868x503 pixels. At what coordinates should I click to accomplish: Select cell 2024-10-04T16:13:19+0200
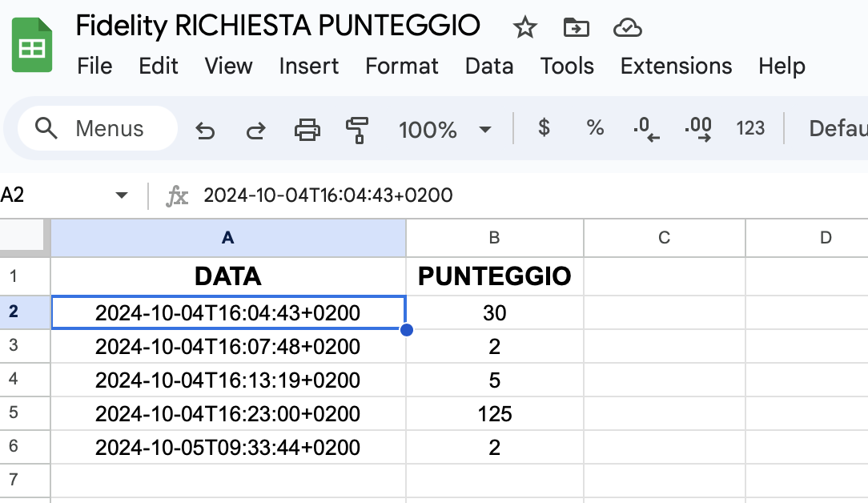point(228,380)
